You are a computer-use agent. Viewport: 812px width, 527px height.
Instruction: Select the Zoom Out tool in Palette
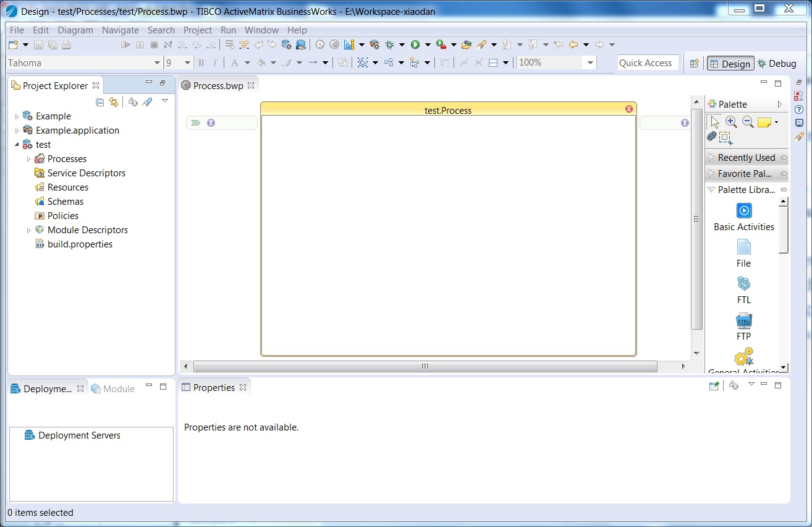(x=748, y=122)
